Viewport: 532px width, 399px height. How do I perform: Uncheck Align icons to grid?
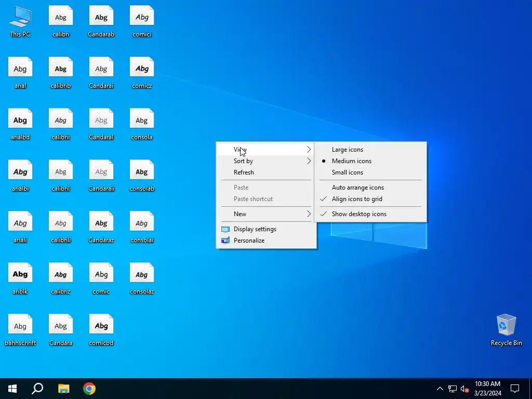pos(370,199)
